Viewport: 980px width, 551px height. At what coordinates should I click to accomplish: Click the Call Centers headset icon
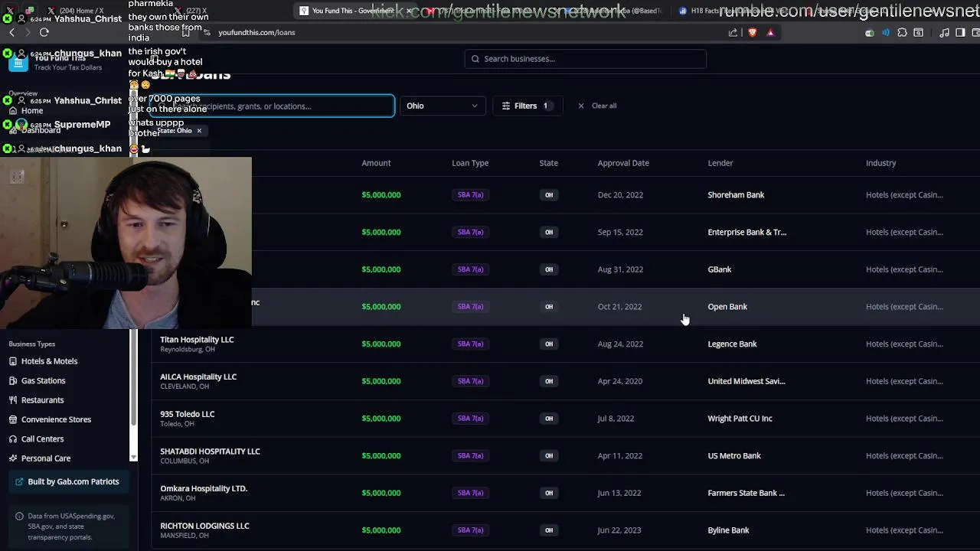coord(13,439)
